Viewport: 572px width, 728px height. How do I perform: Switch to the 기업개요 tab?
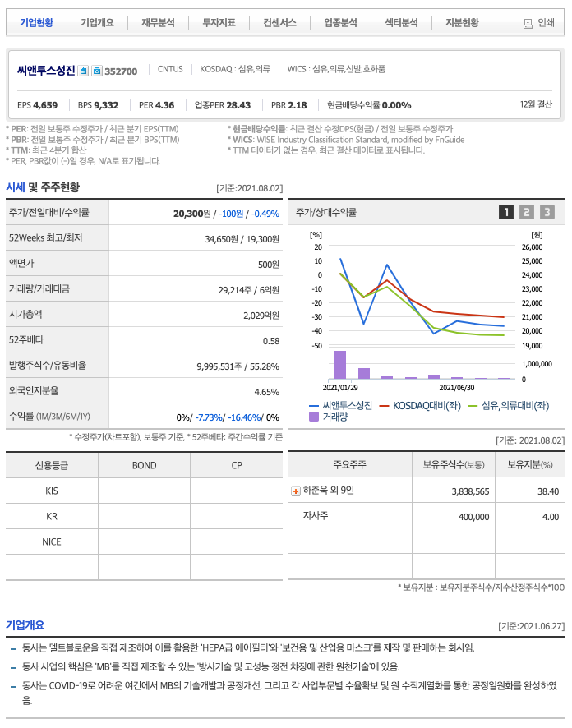pyautogui.click(x=98, y=22)
